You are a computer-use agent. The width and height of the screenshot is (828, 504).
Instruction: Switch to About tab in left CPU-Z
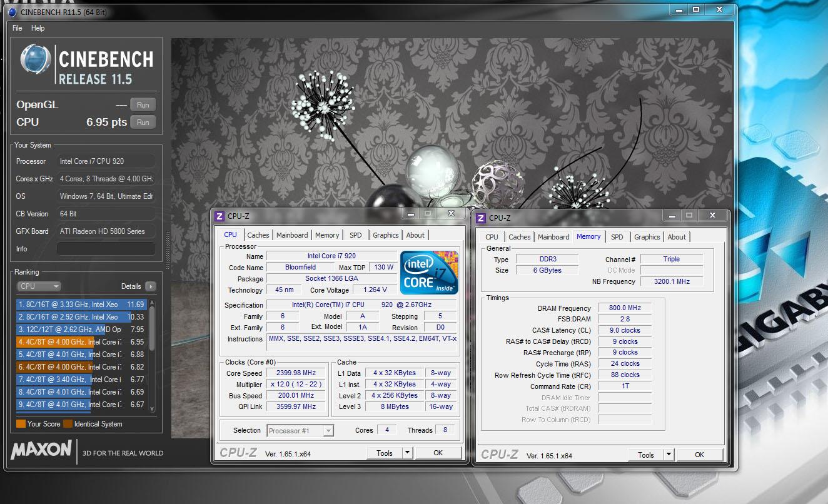pos(415,235)
